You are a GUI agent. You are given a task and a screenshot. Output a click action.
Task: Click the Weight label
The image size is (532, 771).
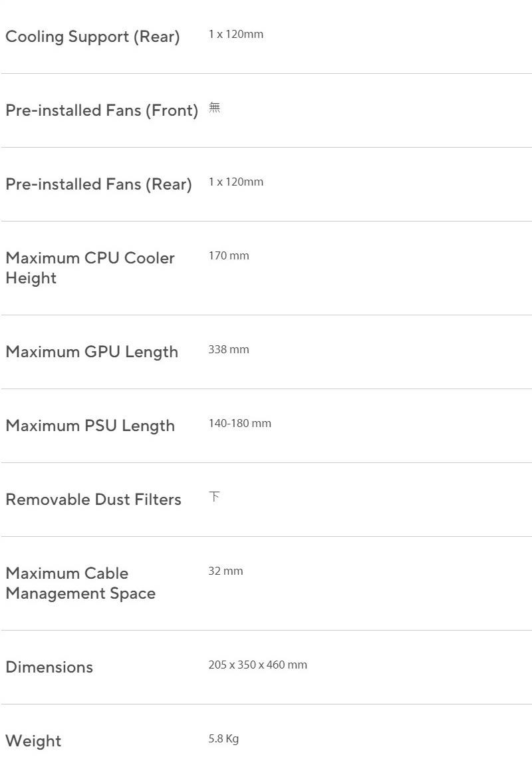(33, 741)
